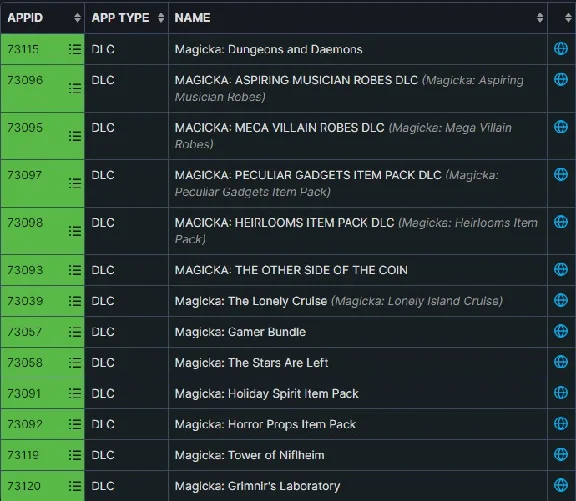Open app ID 73097 link

25,175
